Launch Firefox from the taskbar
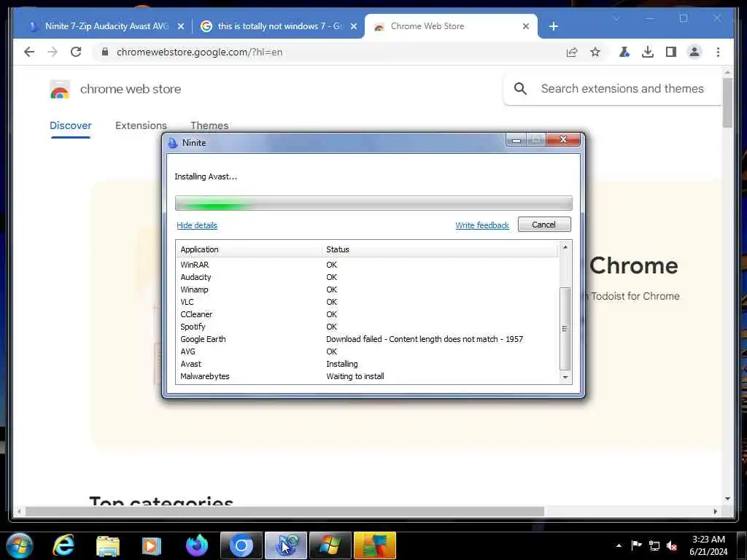Viewport: 747px width, 560px height. tap(196, 545)
